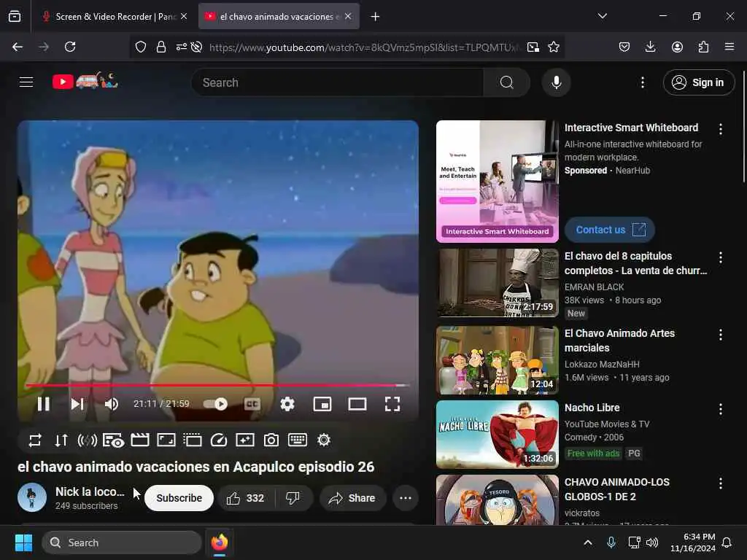Go back to previous page
This screenshot has height=560, width=747.
tap(18, 47)
